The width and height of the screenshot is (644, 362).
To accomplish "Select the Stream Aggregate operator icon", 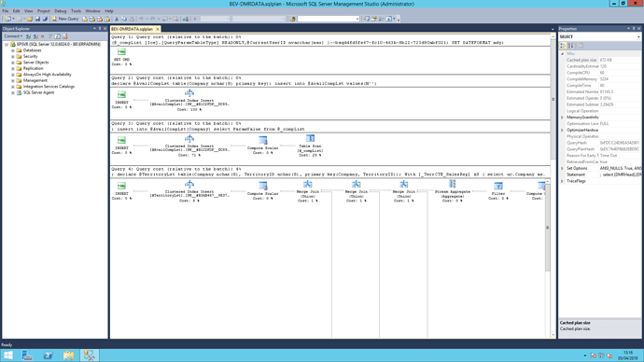I will pyautogui.click(x=452, y=184).
